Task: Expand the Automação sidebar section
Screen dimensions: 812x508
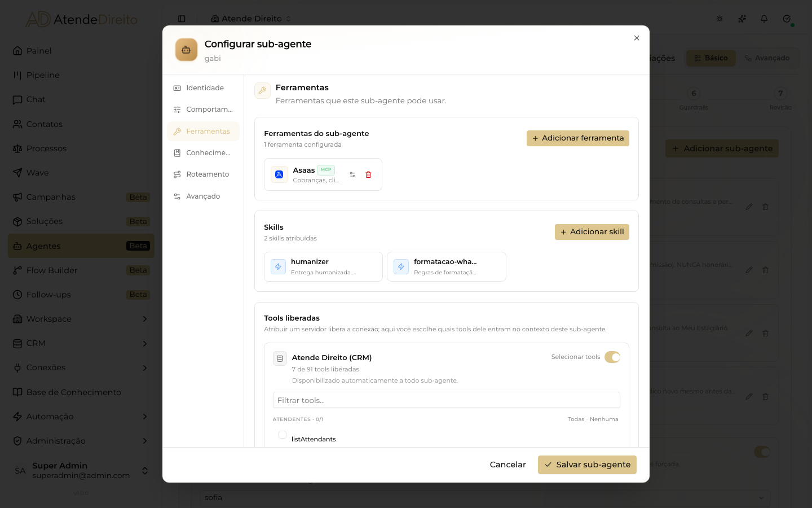Action: click(x=81, y=417)
